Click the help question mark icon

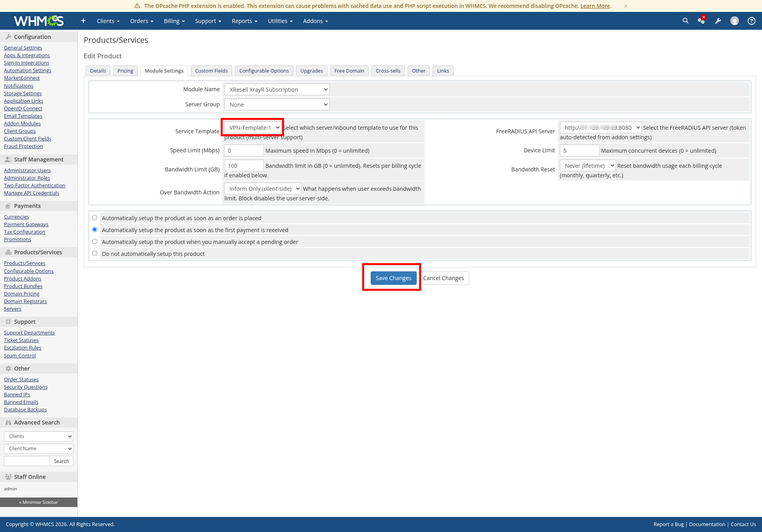(751, 21)
